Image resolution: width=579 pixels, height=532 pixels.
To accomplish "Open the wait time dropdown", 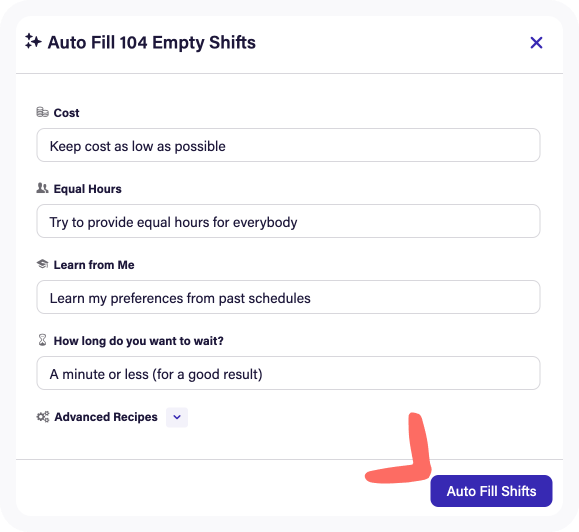I will pyautogui.click(x=288, y=373).
